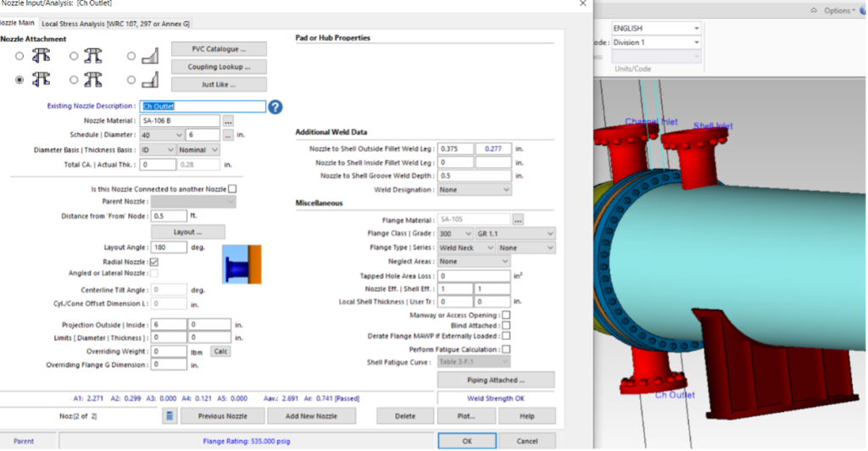
Task: Click the Total CA field
Action: coord(158,165)
